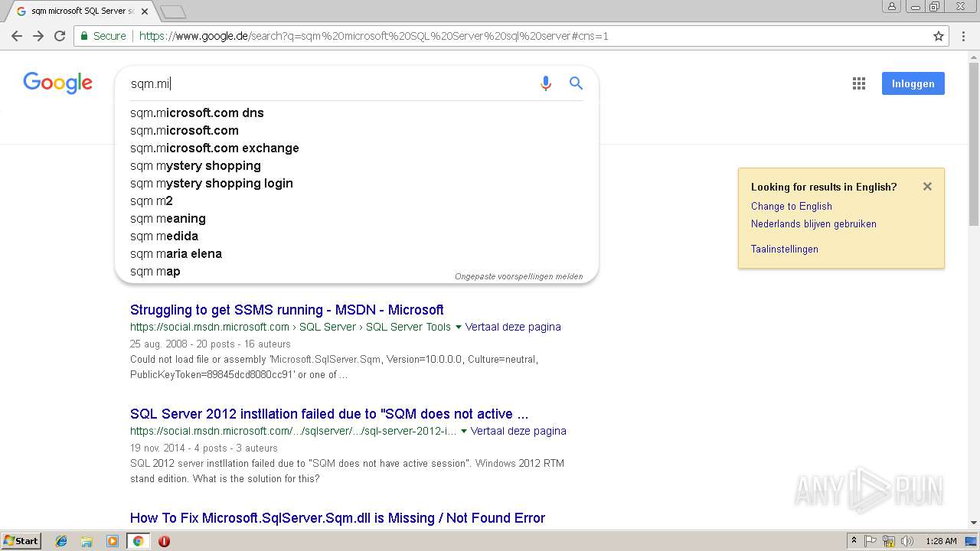Viewport: 980px width, 551px height.
Task: Click the network tray icon
Action: (889, 541)
